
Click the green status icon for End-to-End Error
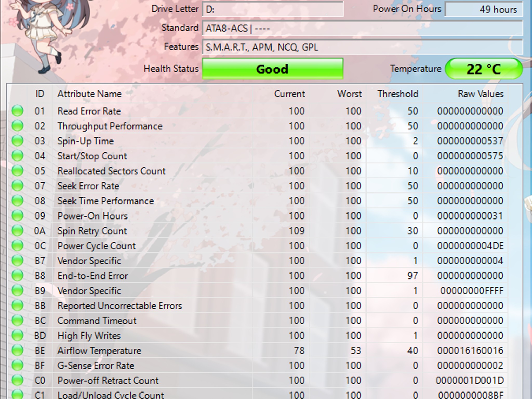[x=17, y=276]
